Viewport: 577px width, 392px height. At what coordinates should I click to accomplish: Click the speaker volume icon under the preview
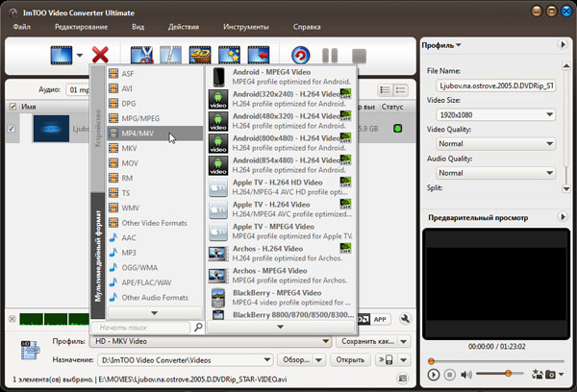pos(465,374)
